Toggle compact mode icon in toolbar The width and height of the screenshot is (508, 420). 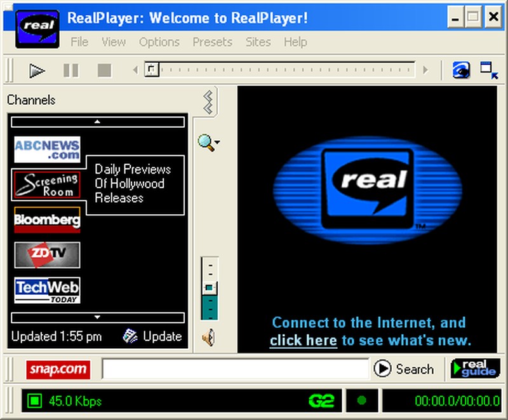pos(489,70)
